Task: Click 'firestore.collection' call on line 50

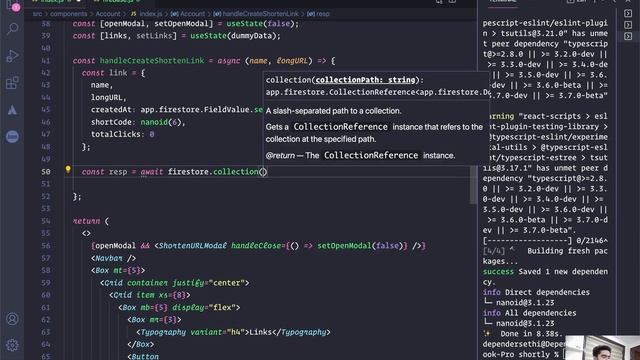Action: (x=213, y=172)
